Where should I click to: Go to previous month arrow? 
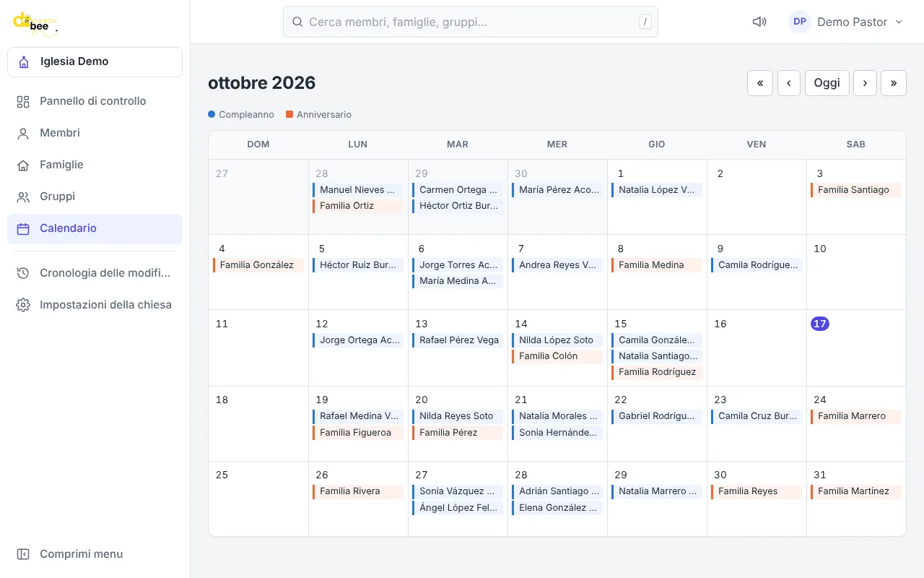[x=788, y=83]
